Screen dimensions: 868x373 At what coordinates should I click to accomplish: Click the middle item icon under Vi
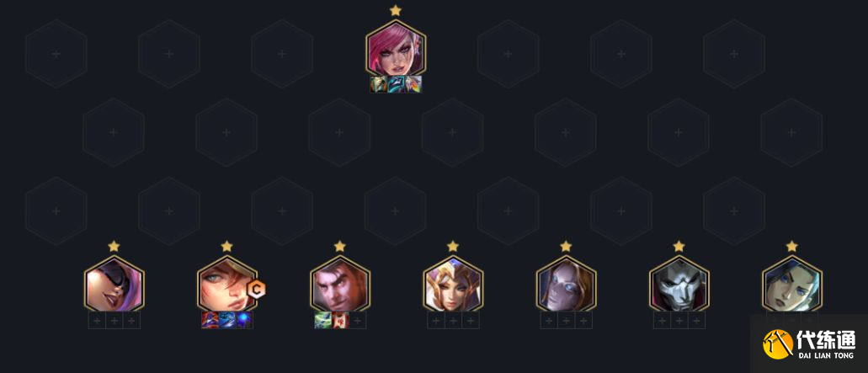(x=396, y=84)
